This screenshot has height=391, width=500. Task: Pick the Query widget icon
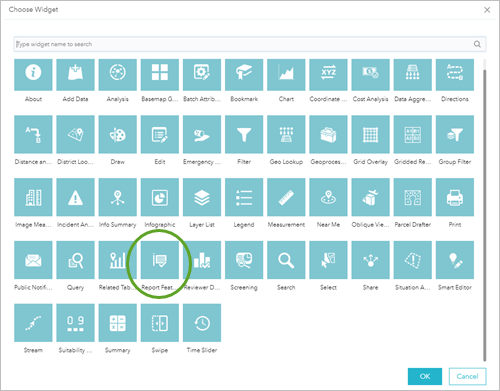point(75,260)
